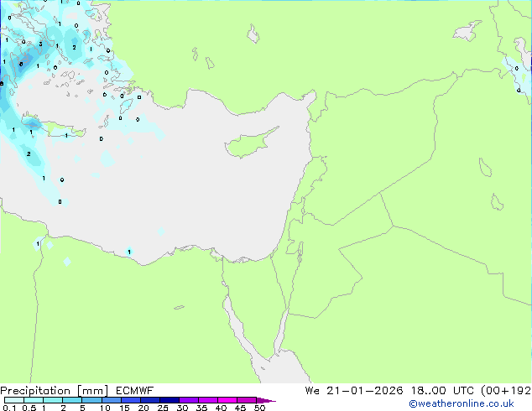The image size is (532, 411).
Task: Pick the 10–15 mm legend color swatch
Action: click(x=111, y=400)
